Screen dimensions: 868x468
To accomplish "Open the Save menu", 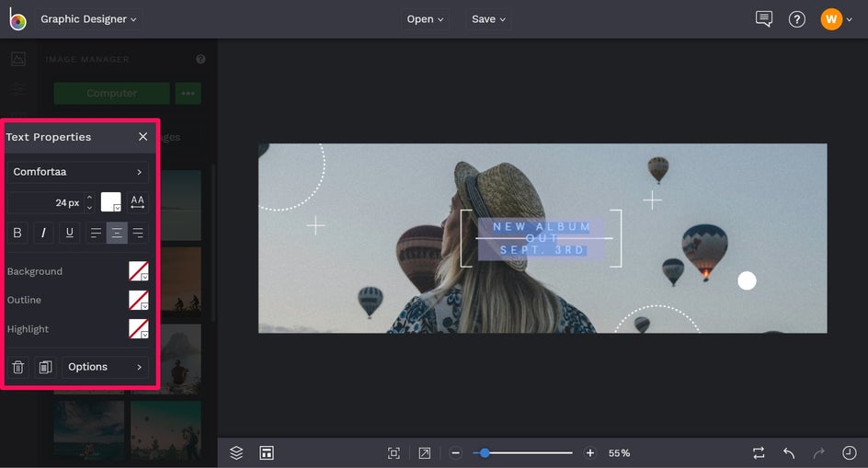I will [489, 19].
